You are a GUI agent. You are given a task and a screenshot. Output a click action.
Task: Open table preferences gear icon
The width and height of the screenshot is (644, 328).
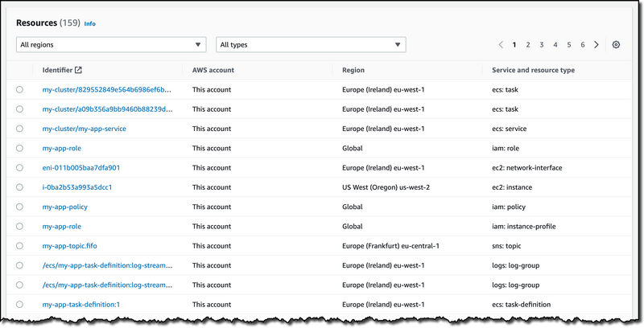click(x=616, y=45)
